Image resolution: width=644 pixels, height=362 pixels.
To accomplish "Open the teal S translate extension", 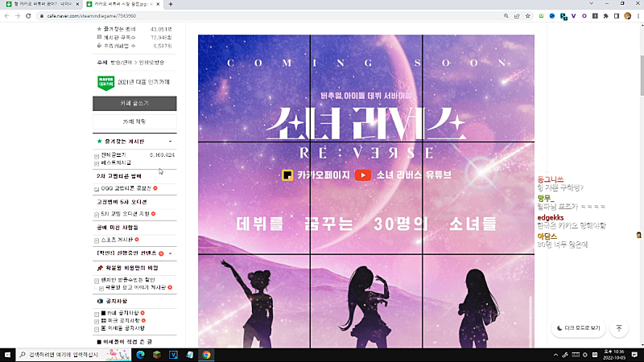I will click(x=563, y=16).
